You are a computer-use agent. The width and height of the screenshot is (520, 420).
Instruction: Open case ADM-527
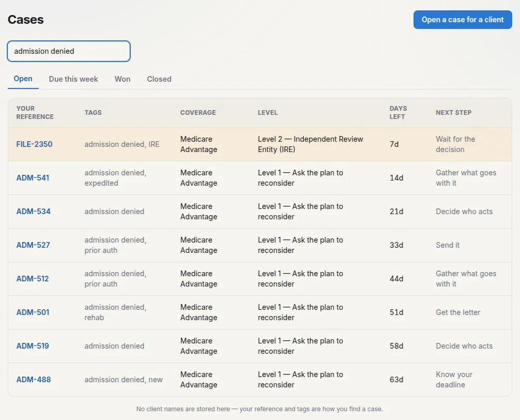[33, 245]
